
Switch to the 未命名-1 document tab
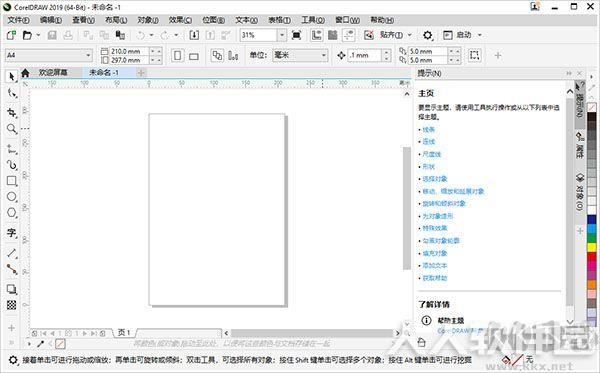(x=104, y=72)
